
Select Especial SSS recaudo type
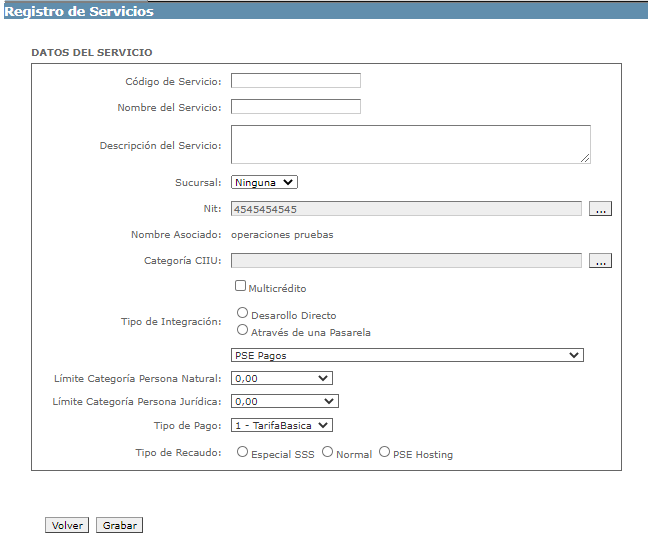242,452
